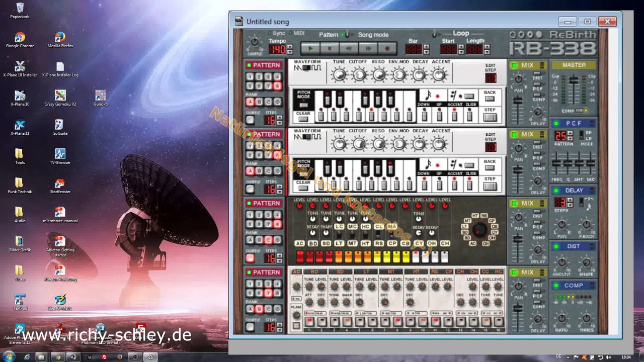
Task: Open Mozilla Firefox desktop icon
Action: 60,40
